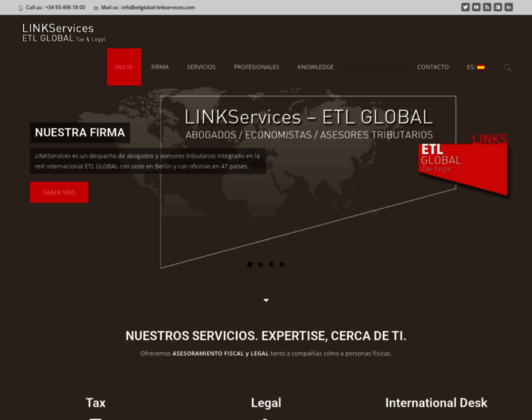The image size is (532, 420).
Task: Click the Spanish flag language icon
Action: pyautogui.click(x=481, y=67)
